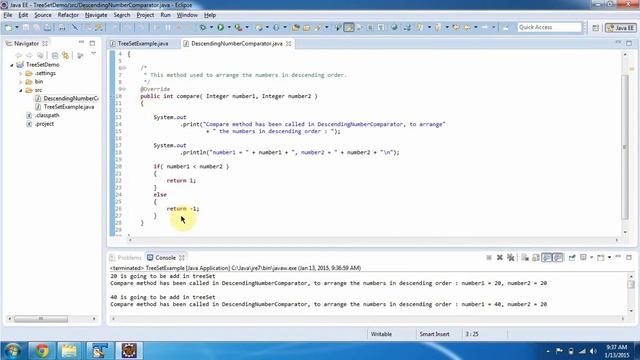Click the Navigator horizontal scrollbar thumb
The height and width of the screenshot is (360, 640).
[41, 319]
